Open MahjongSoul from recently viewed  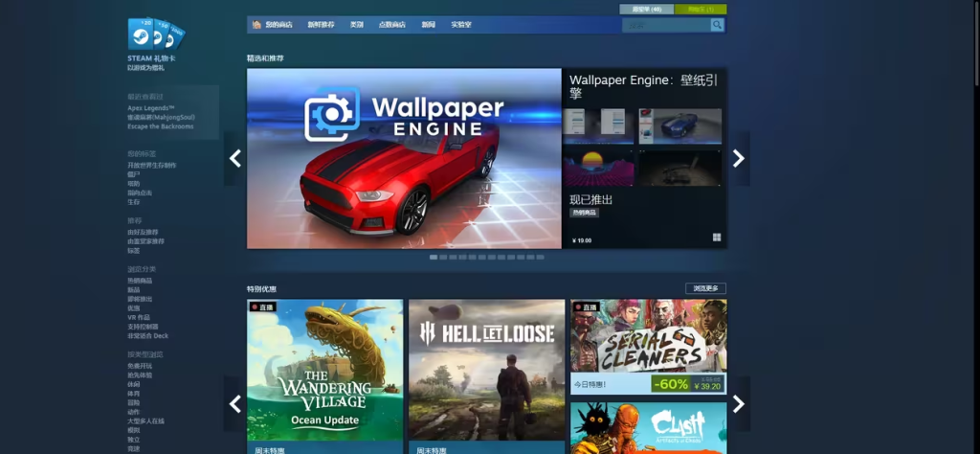161,117
